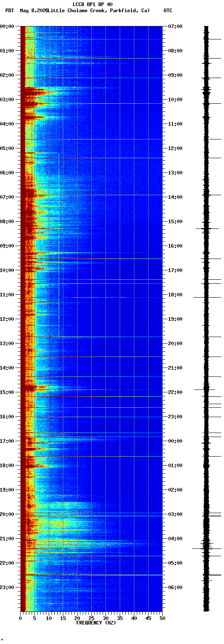Viewport: 224px width, 644px height.
Task: Click the 19:00 label on the PDT axis
Action: [7, 490]
